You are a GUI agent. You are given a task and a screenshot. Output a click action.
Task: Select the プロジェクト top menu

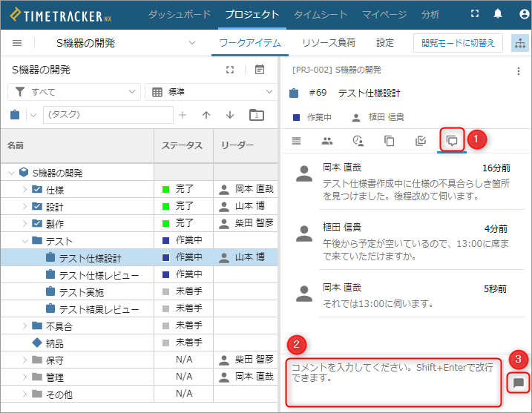tap(252, 15)
